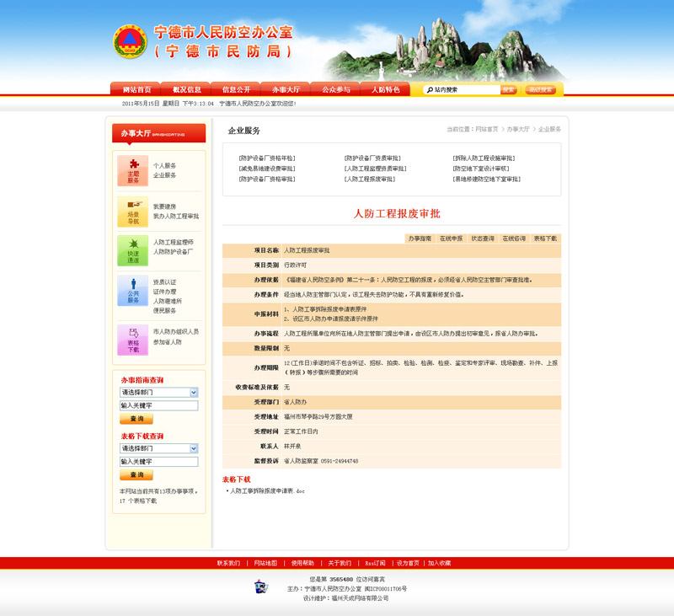
Task: Click the 主题服务 red puzzle icon
Action: (x=132, y=171)
